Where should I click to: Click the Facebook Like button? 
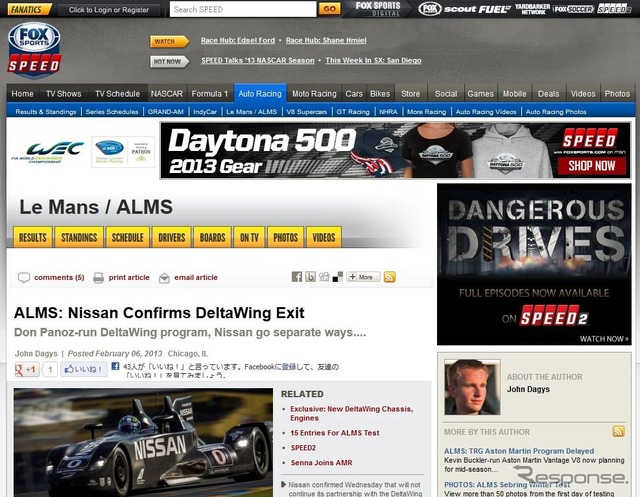pos(84,369)
